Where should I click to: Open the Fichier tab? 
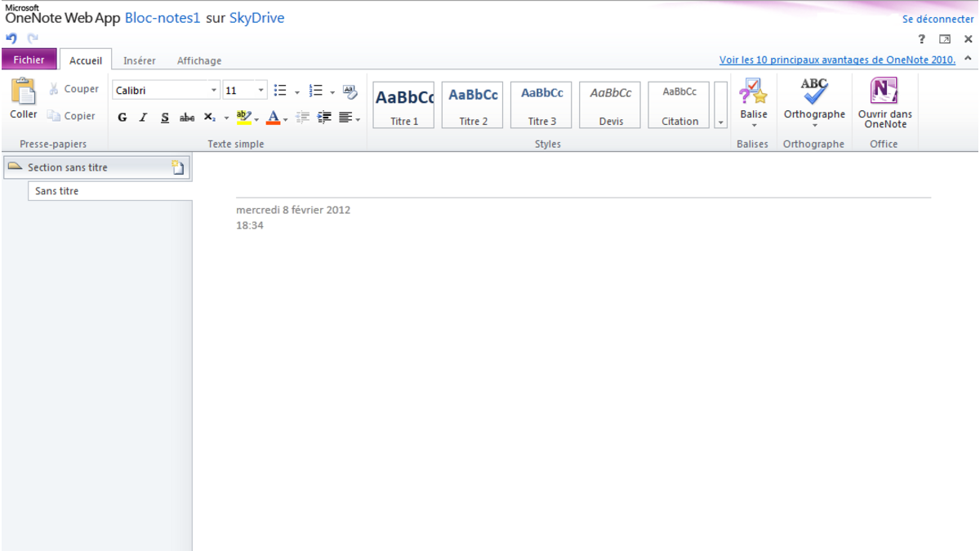(29, 60)
